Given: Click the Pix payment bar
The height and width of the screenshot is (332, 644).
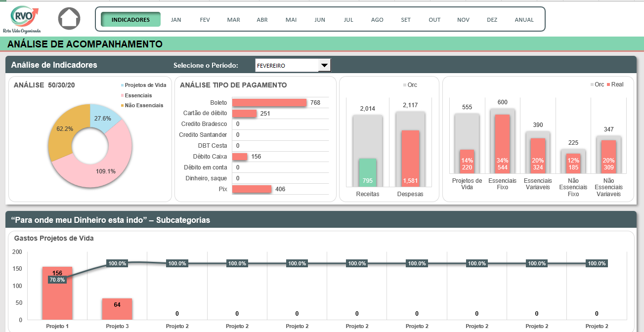Looking at the screenshot, I should click(252, 189).
